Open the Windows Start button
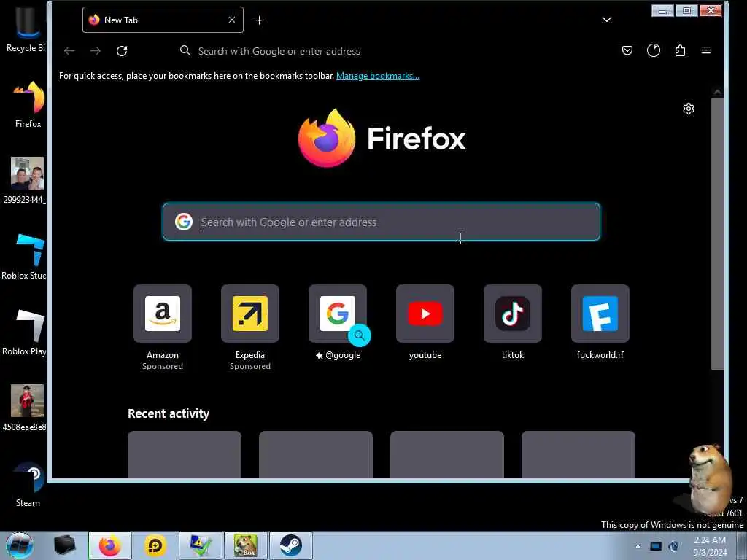This screenshot has width=747, height=560. 19,545
